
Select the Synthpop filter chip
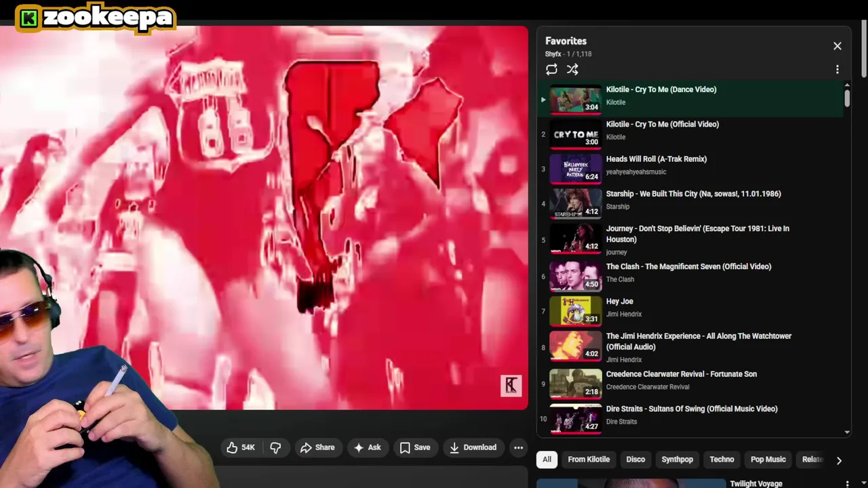point(677,460)
